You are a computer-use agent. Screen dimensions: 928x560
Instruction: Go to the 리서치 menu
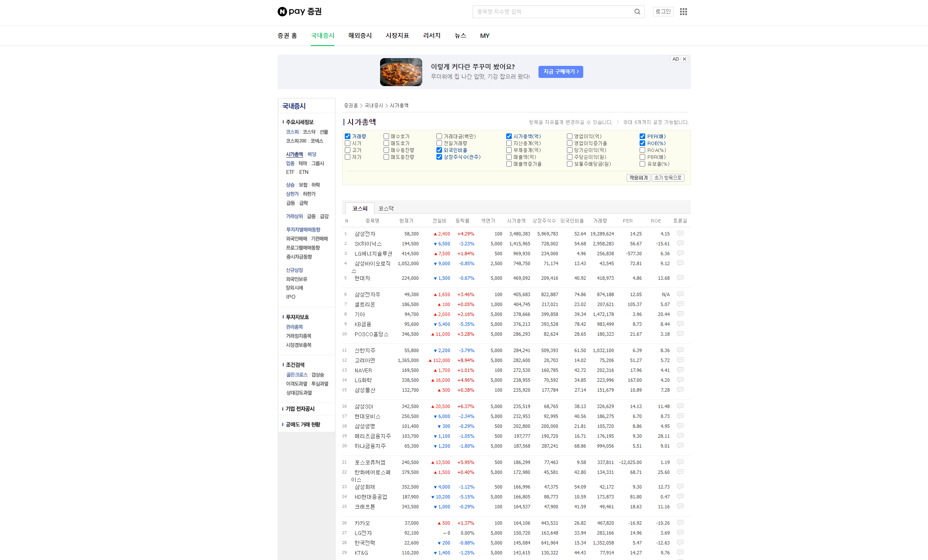pos(431,36)
